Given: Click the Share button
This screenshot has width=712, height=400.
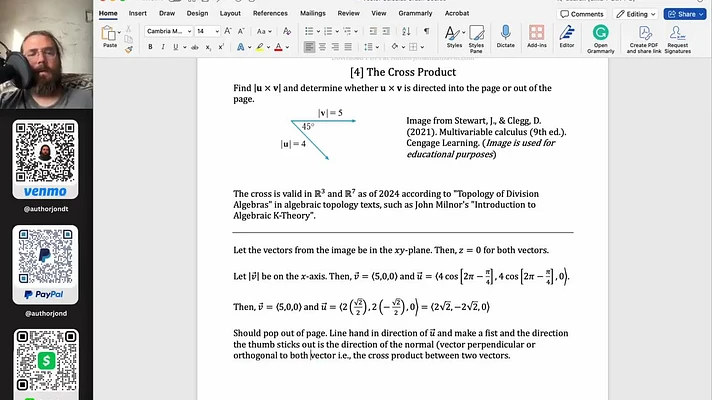Looking at the screenshot, I should (685, 14).
